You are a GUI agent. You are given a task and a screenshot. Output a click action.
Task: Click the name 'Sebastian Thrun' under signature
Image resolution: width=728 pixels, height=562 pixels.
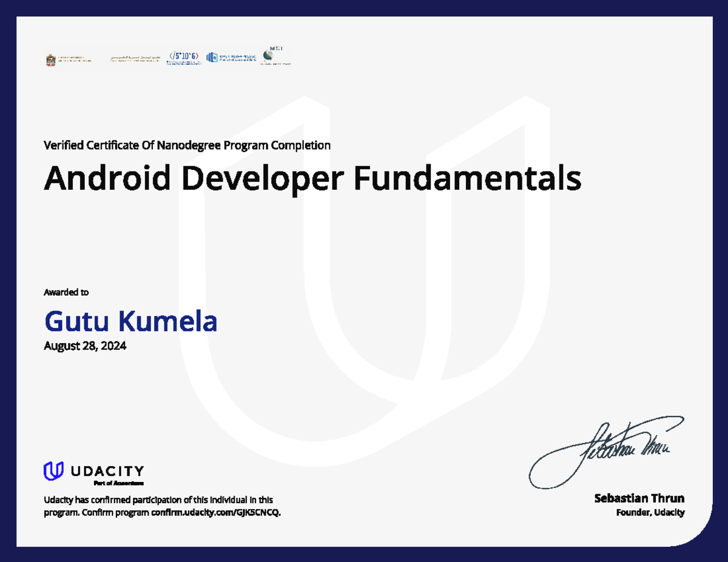pyautogui.click(x=639, y=498)
